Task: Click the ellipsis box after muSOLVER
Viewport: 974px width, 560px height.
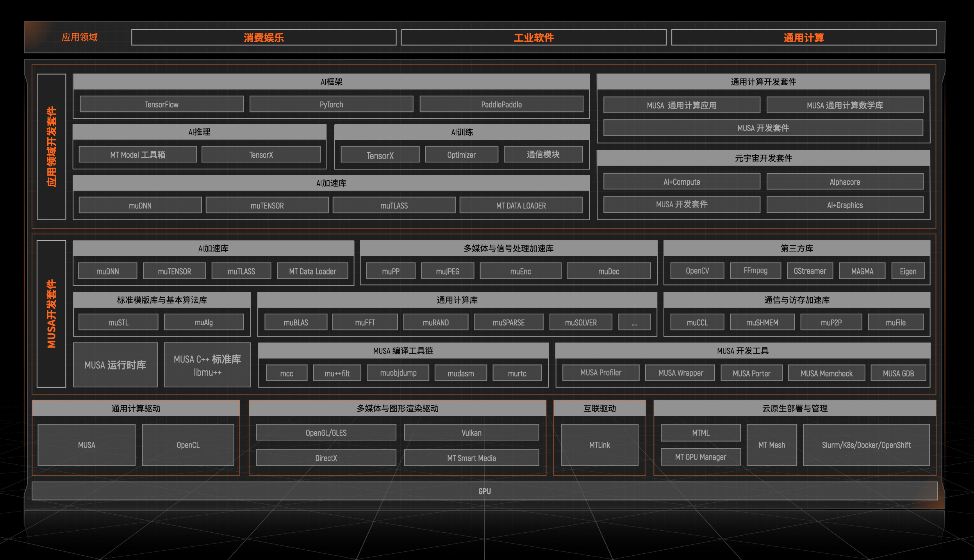Action: click(x=634, y=323)
